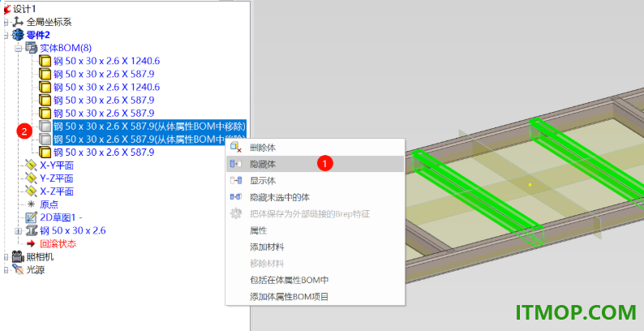Viewport: 644px width, 331px height.
Task: Select the red 回滚状态 label
Action: pyautogui.click(x=58, y=243)
